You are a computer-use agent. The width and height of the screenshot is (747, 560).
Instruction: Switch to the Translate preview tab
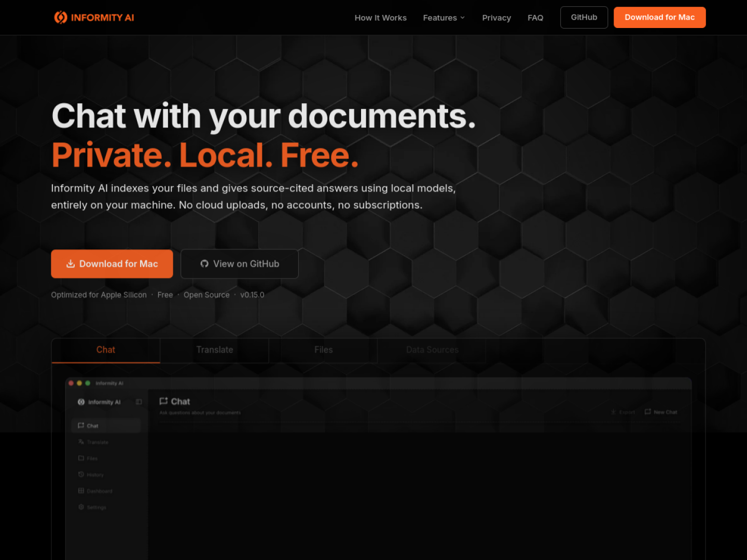tap(215, 350)
